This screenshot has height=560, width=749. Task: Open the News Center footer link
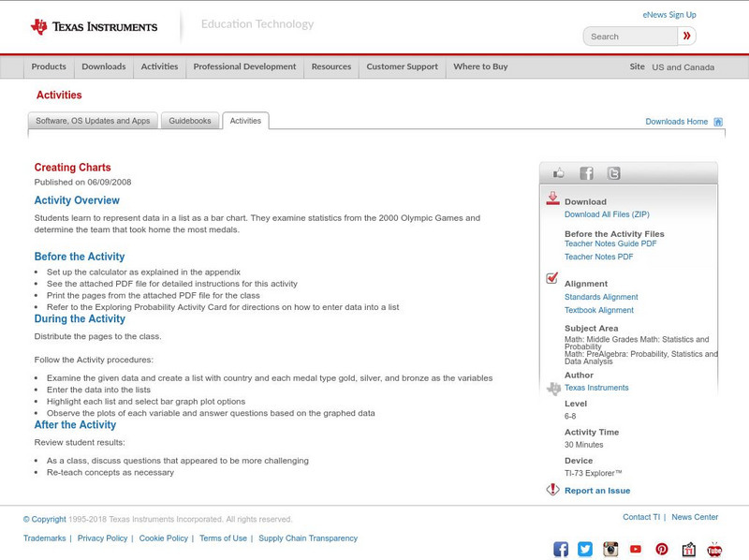(695, 517)
